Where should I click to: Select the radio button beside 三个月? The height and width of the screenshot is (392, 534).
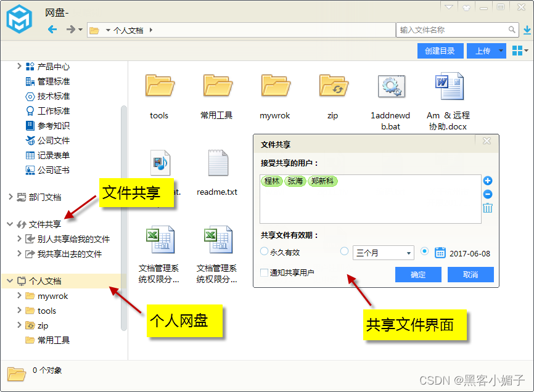[344, 251]
